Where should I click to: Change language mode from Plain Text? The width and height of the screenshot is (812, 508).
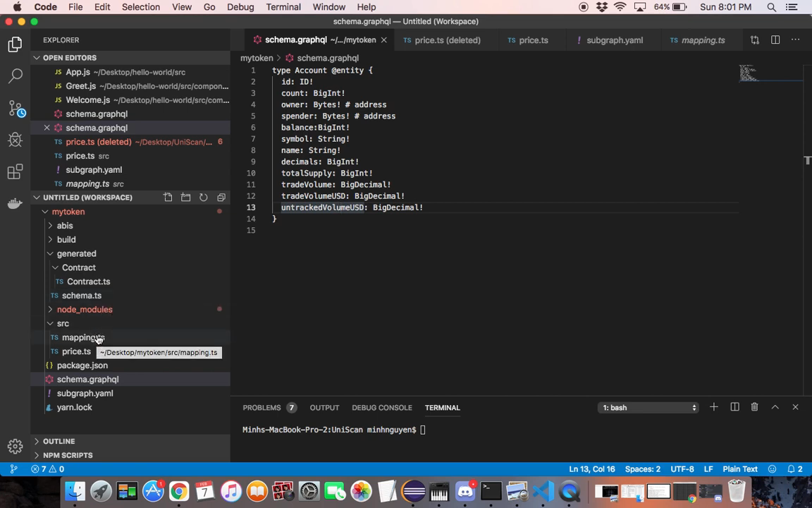(740, 469)
